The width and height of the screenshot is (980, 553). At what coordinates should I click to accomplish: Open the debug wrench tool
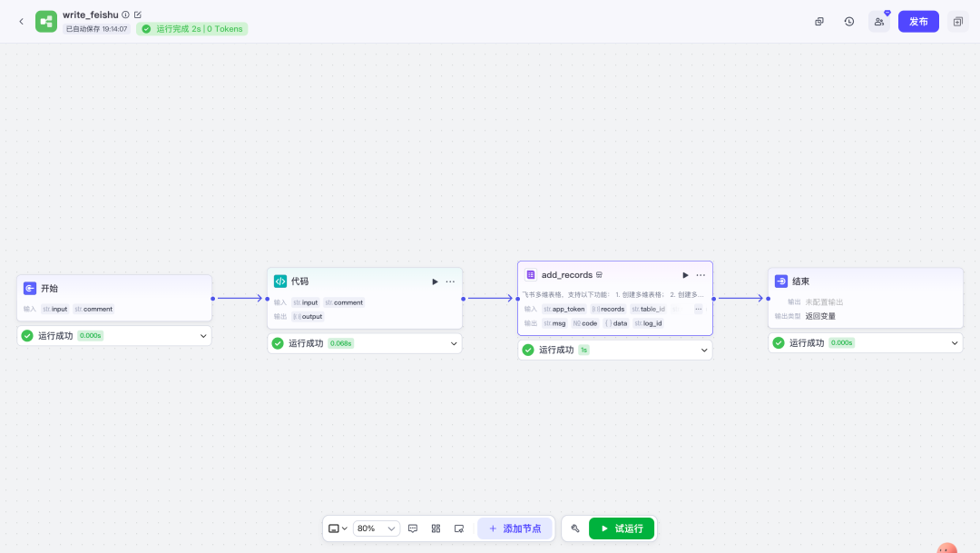tap(575, 528)
